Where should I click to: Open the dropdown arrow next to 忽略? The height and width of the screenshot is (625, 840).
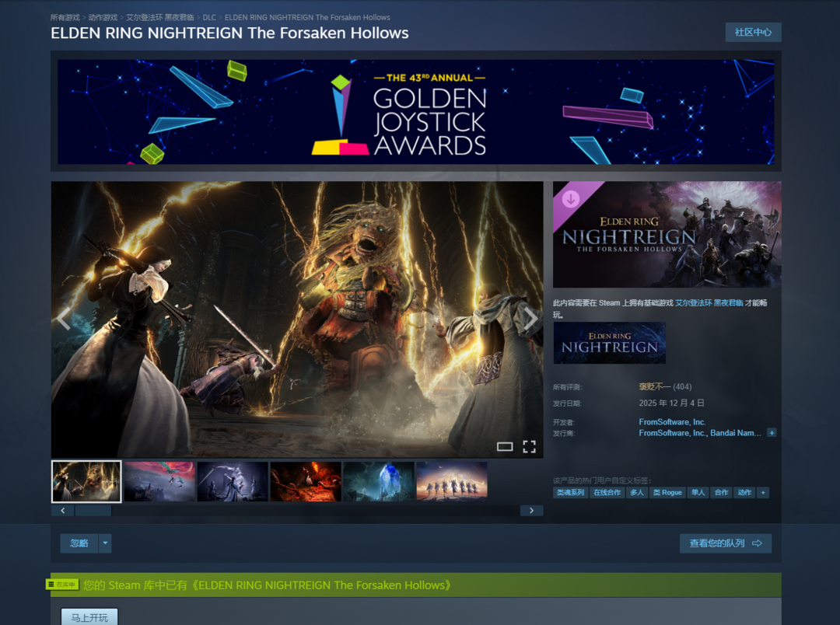coord(105,543)
